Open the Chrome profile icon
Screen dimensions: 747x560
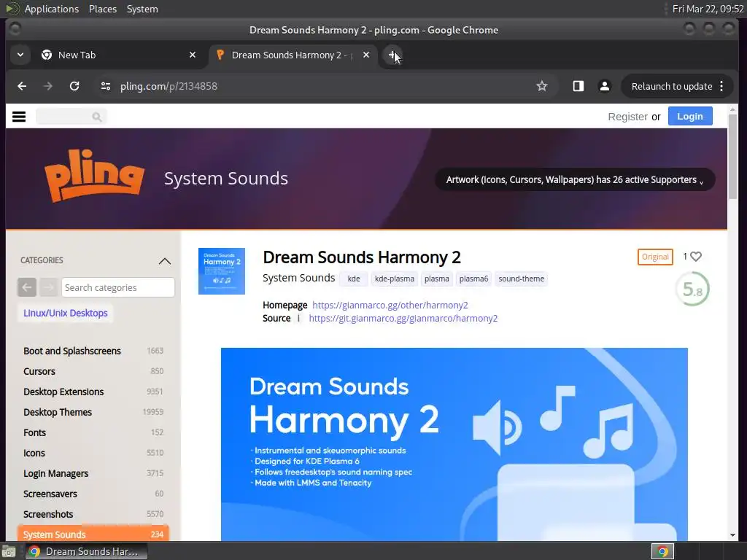605,86
